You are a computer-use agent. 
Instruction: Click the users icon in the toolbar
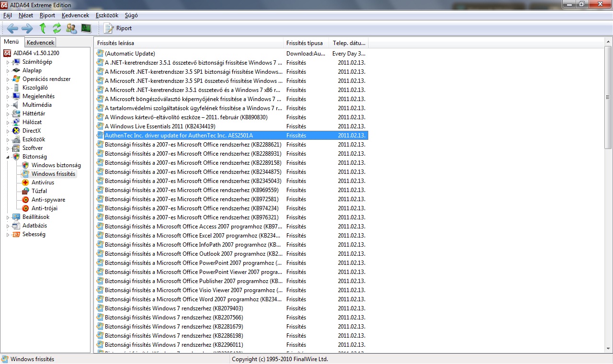click(71, 28)
